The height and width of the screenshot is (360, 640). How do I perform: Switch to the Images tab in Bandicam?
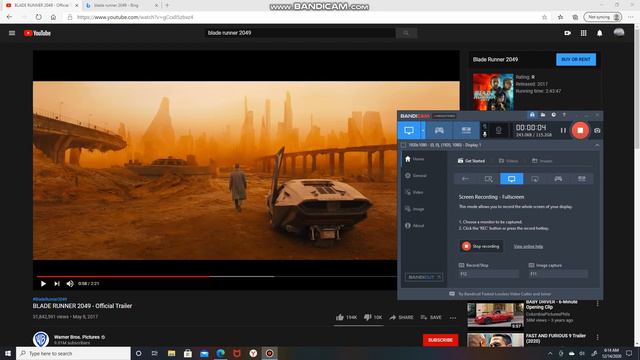coord(542,161)
